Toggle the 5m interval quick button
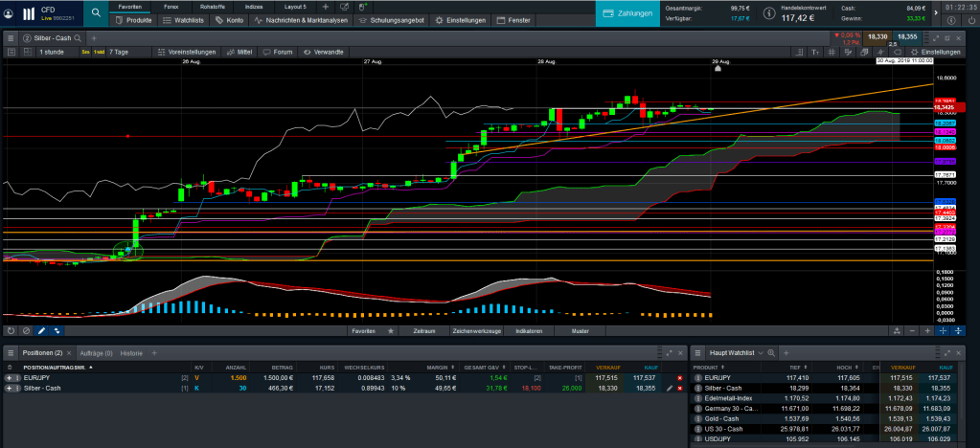Image resolution: width=980 pixels, height=448 pixels. pyautogui.click(x=86, y=52)
